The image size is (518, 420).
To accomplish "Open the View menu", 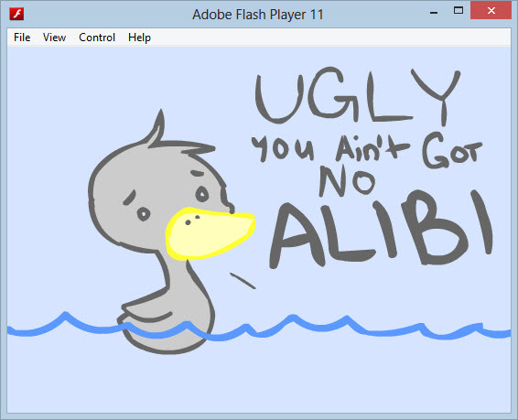I will (54, 38).
